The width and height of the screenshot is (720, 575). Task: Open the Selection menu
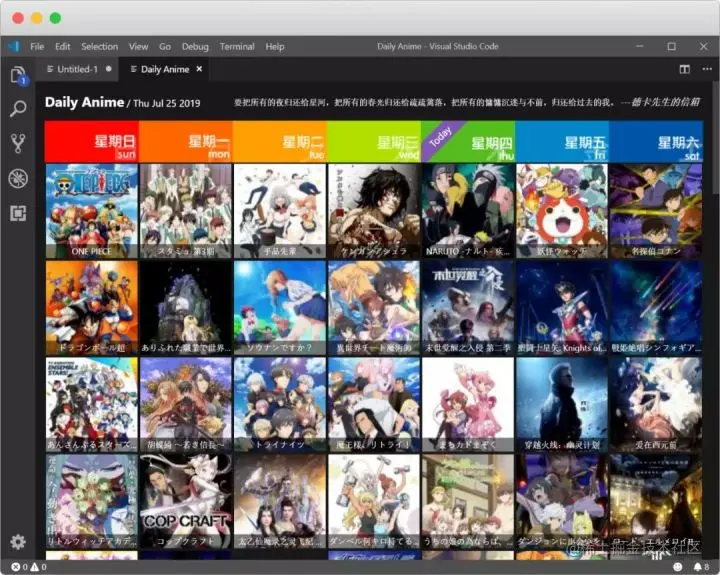pyautogui.click(x=100, y=46)
